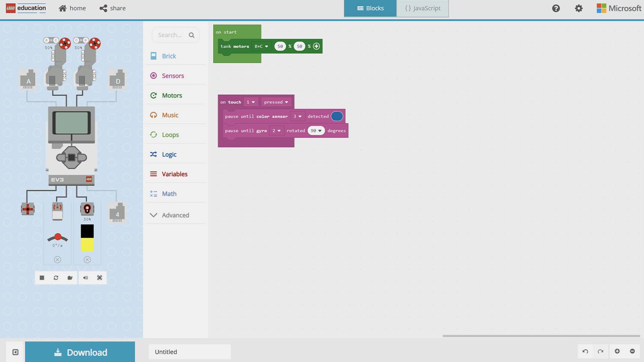This screenshot has width=644, height=362.
Task: Click the help question mark icon
Action: tap(556, 8)
